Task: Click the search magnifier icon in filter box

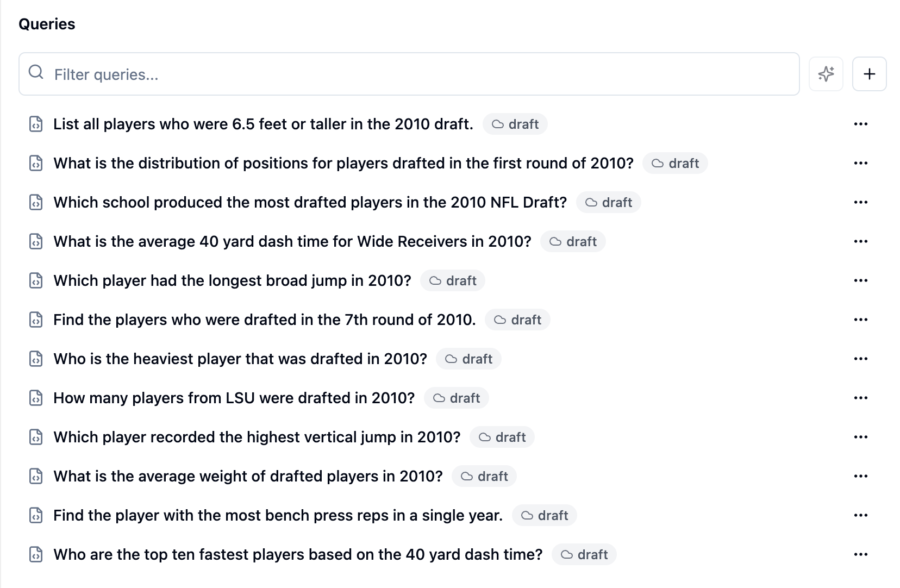Action: pos(36,72)
